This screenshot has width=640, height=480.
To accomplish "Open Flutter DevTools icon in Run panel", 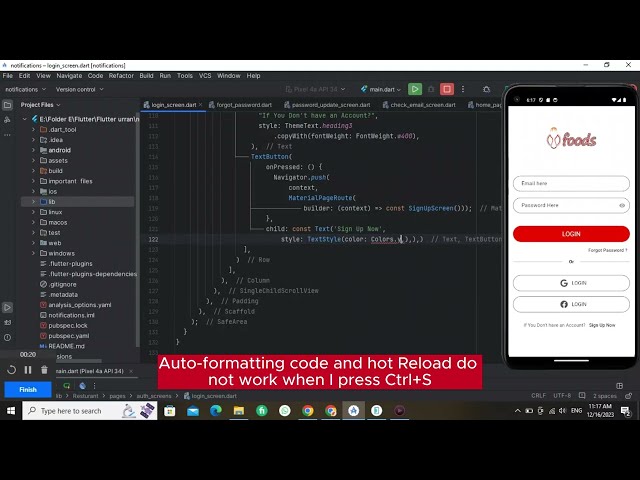I will point(82,386).
